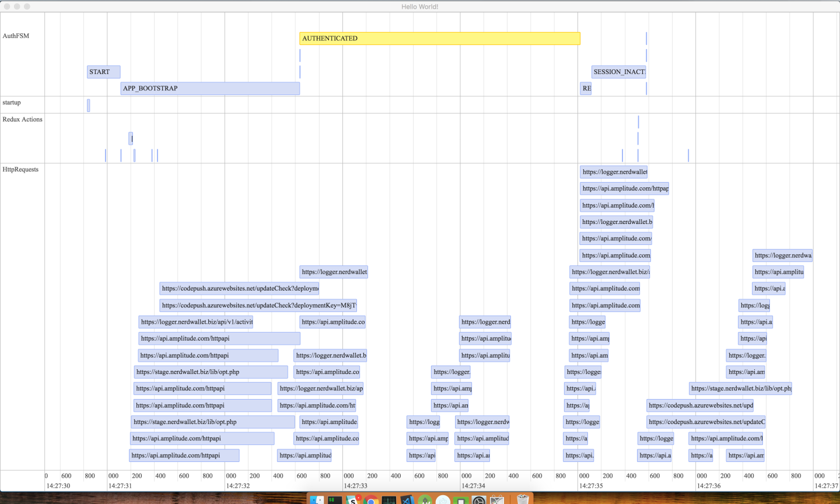Launch Android Studio from the dock
This screenshot has width=840, height=504.
[x=425, y=500]
